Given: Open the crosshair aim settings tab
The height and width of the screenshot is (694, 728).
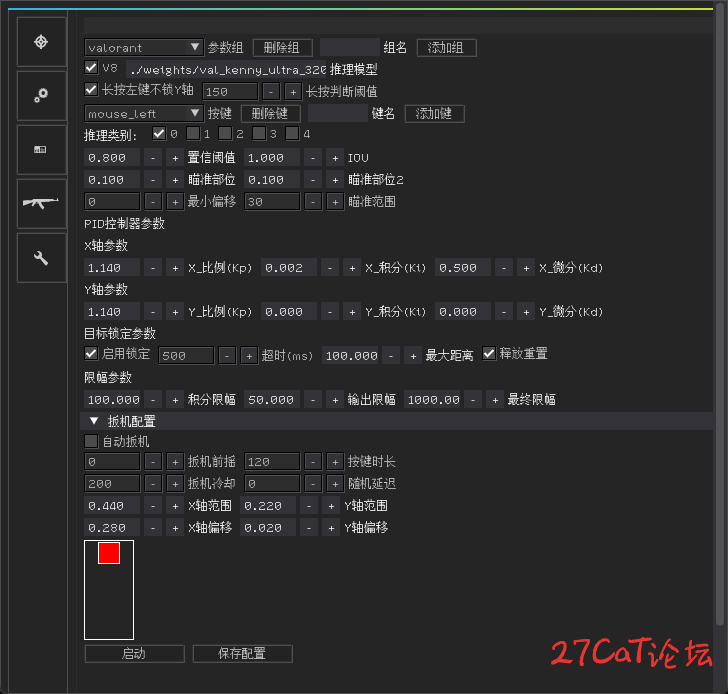Looking at the screenshot, I should tap(41, 42).
